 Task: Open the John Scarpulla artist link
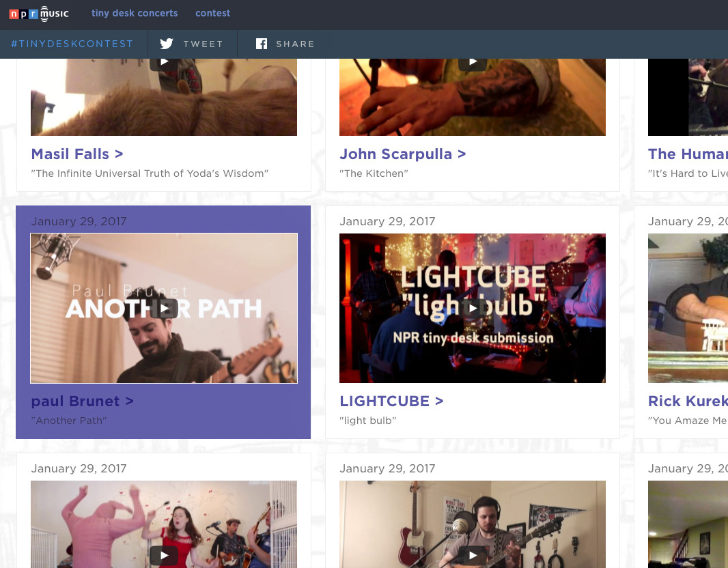coord(402,154)
